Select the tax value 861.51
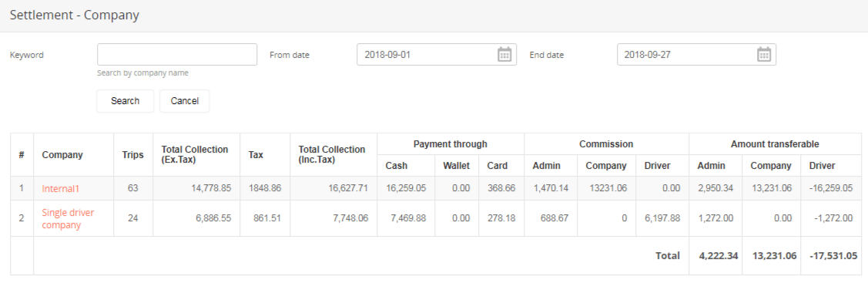 point(266,218)
